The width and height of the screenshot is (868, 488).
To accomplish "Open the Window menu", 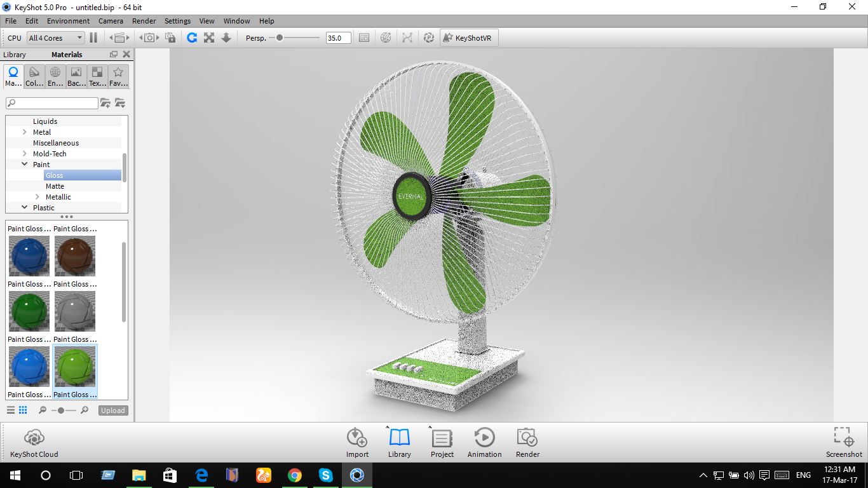I will [x=236, y=21].
